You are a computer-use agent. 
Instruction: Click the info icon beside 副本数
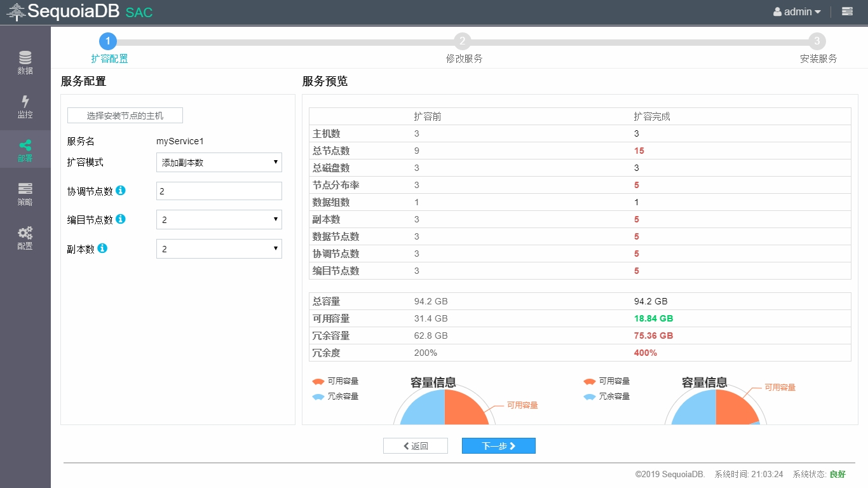(102, 248)
